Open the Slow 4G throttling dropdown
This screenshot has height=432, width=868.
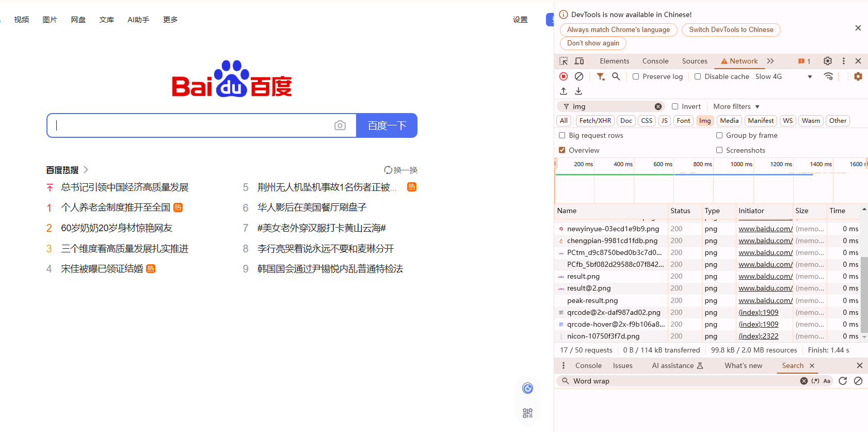click(784, 76)
